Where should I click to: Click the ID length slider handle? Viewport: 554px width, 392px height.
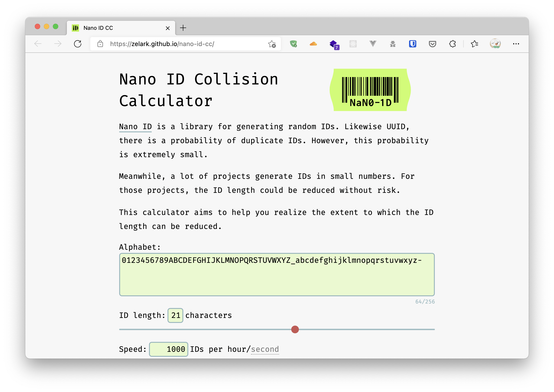pos(295,329)
